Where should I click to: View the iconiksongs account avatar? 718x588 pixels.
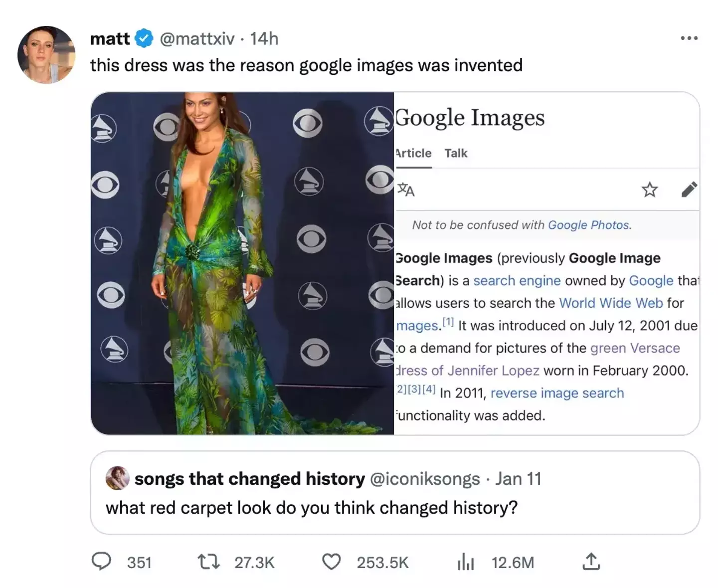118,478
